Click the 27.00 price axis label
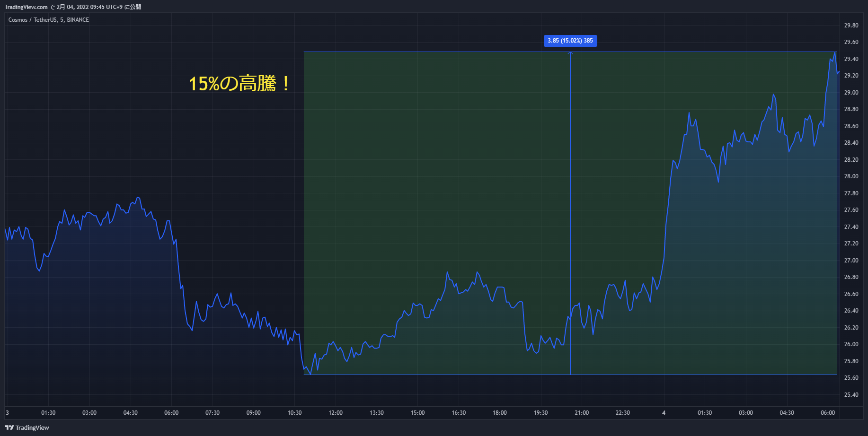This screenshot has height=436, width=868. click(x=851, y=261)
